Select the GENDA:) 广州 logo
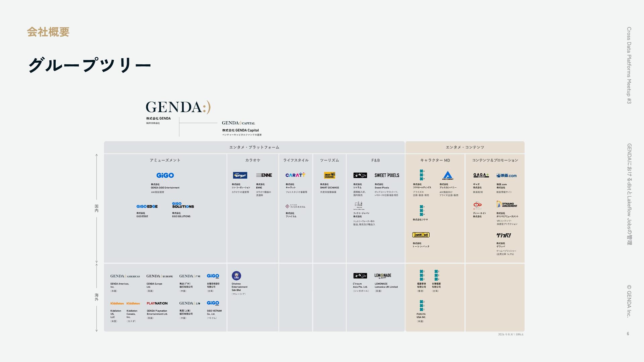The image size is (644, 362). click(190, 276)
